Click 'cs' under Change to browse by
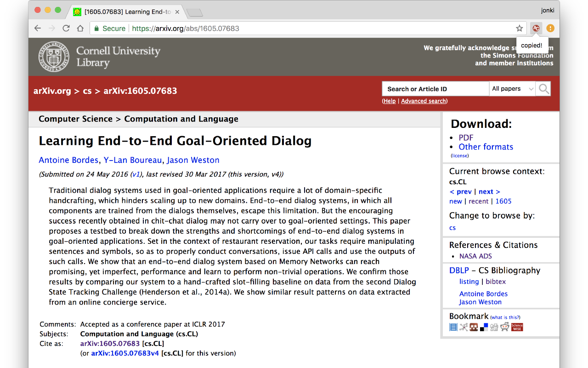Viewport: 588px width, 368px height. 452,228
